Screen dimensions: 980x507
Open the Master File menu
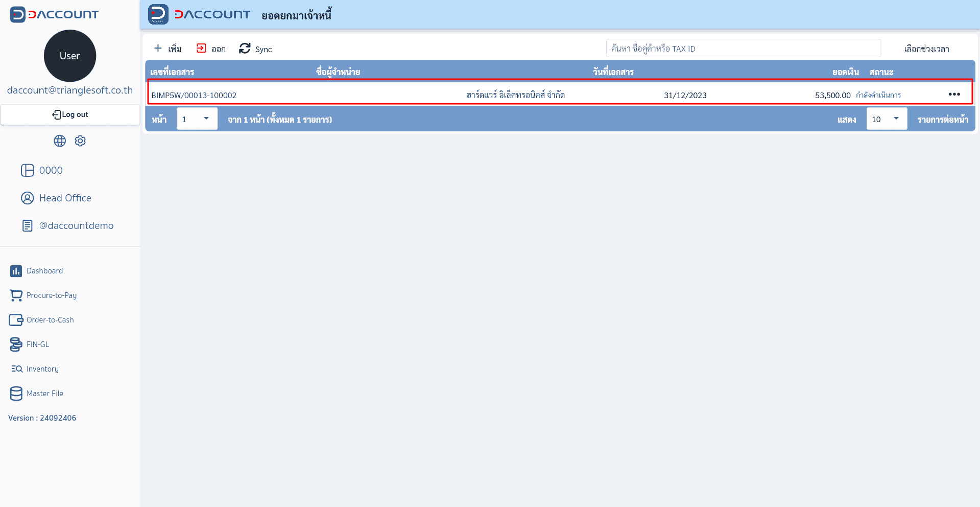click(45, 394)
